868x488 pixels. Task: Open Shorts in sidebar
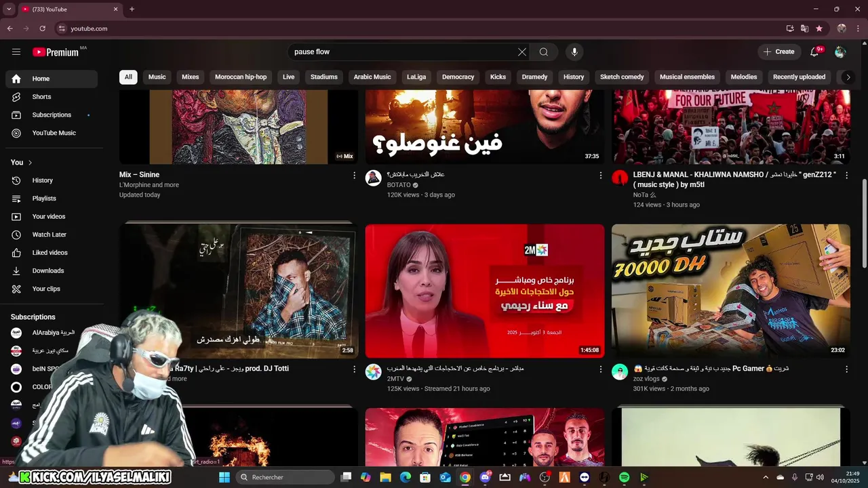tap(52, 97)
